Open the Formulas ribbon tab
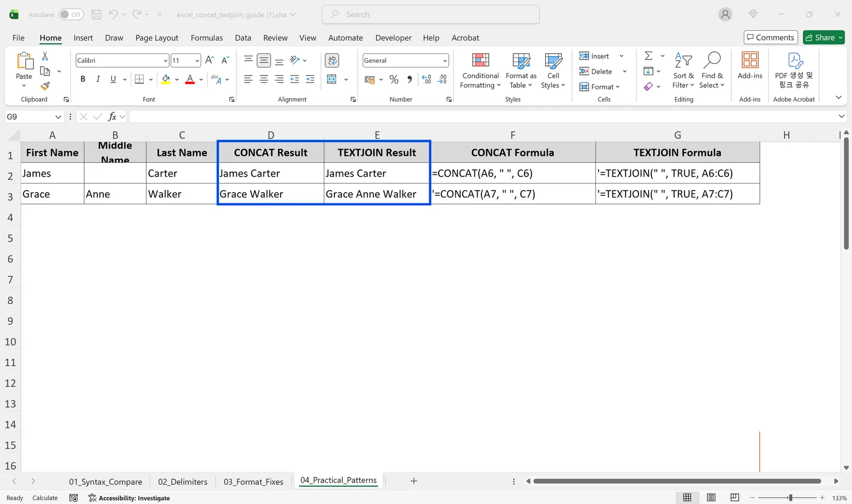Screen dimensions: 852x504 207,38
